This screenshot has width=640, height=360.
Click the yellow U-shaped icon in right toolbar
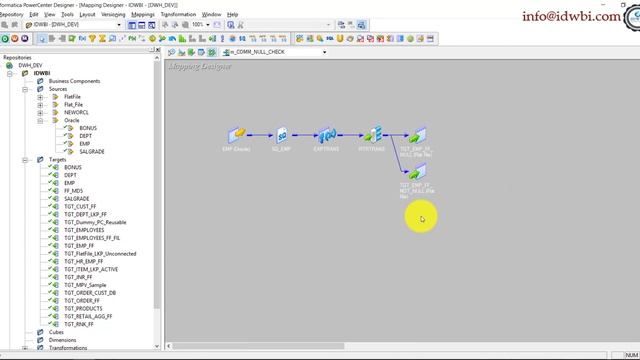pos(340,39)
